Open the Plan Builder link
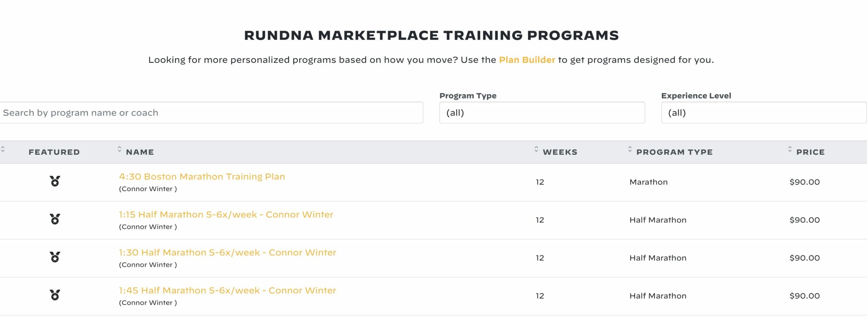 tap(527, 60)
